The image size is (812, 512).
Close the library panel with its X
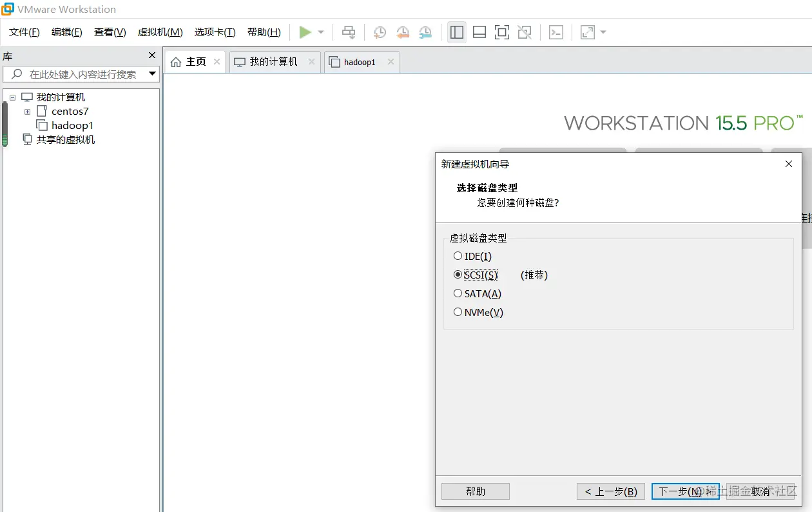click(152, 55)
